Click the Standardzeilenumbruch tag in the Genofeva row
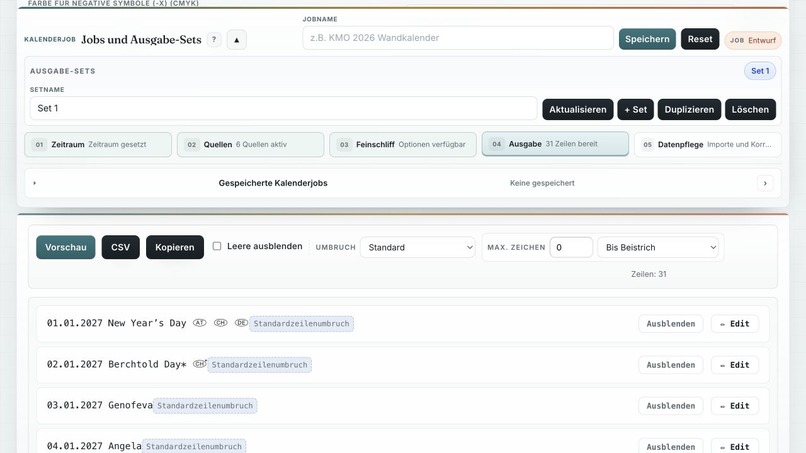This screenshot has height=453, width=806. click(205, 406)
